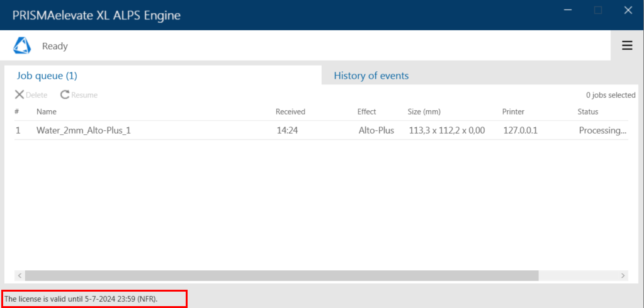This screenshot has width=644, height=308.
Task: Switch to the History of events tab
Action: click(x=371, y=76)
